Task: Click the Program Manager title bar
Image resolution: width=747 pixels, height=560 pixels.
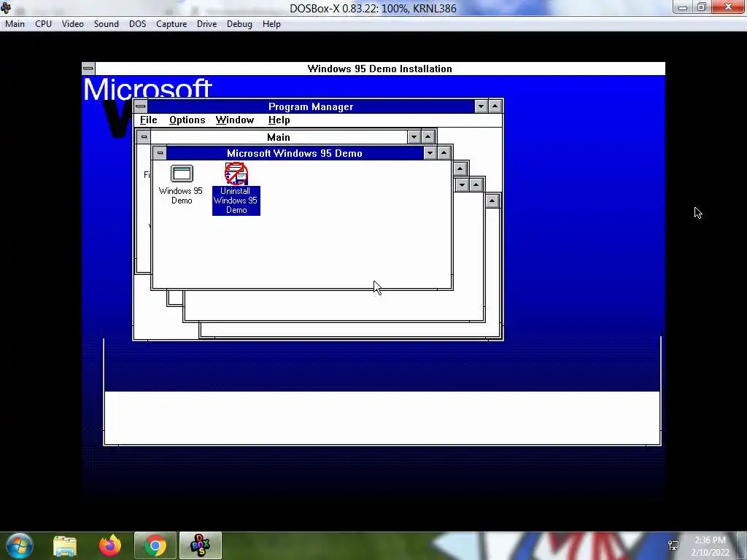Action: pos(311,106)
